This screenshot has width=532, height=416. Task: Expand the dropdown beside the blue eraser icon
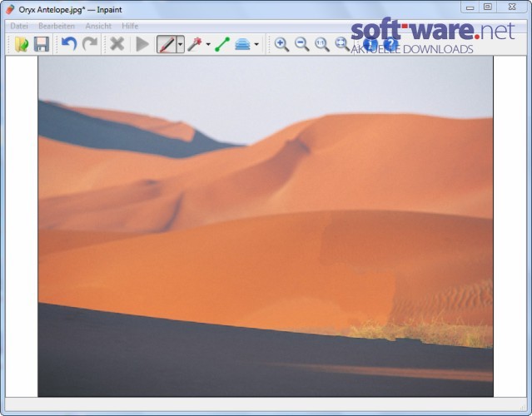tap(256, 44)
